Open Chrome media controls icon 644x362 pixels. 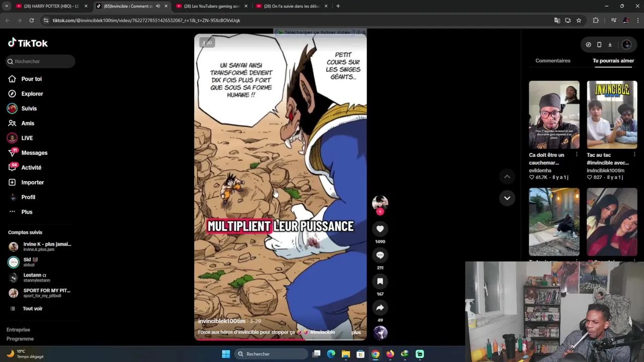613,21
